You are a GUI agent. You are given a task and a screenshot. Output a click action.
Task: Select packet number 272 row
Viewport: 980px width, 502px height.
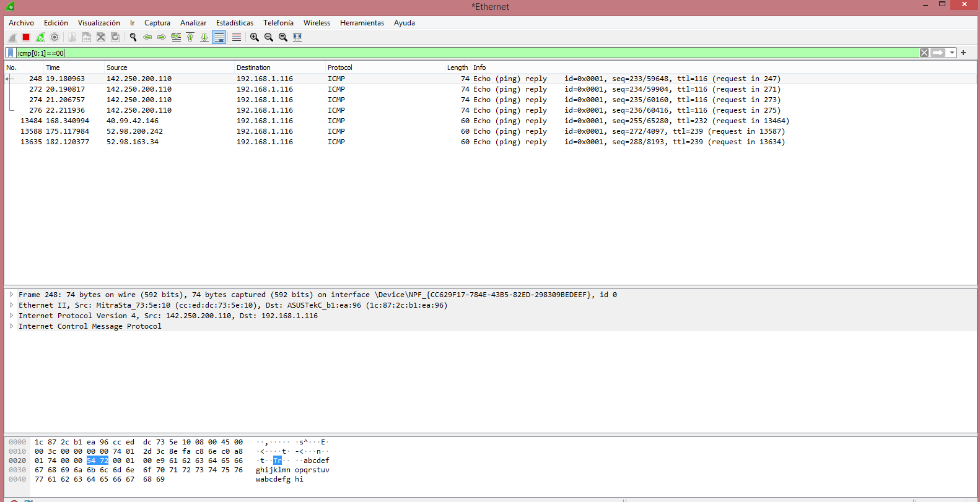click(x=490, y=89)
